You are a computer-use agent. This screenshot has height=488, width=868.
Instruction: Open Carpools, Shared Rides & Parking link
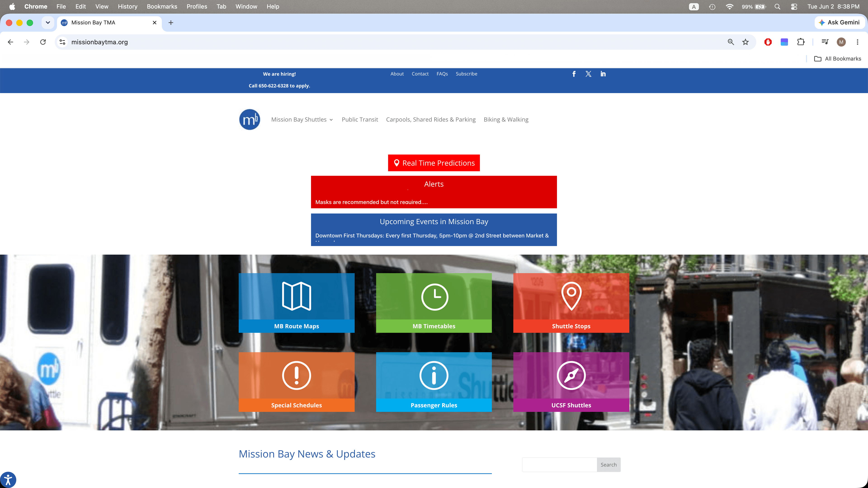coord(431,120)
